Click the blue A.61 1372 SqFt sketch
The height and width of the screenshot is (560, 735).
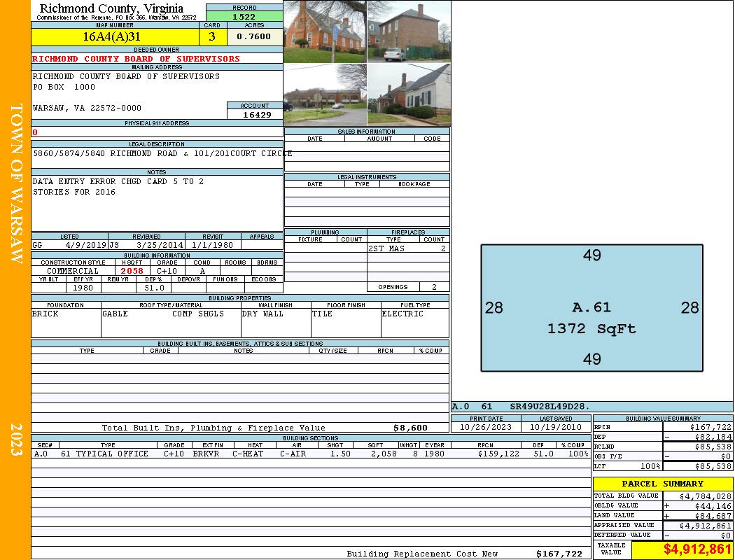click(x=591, y=308)
